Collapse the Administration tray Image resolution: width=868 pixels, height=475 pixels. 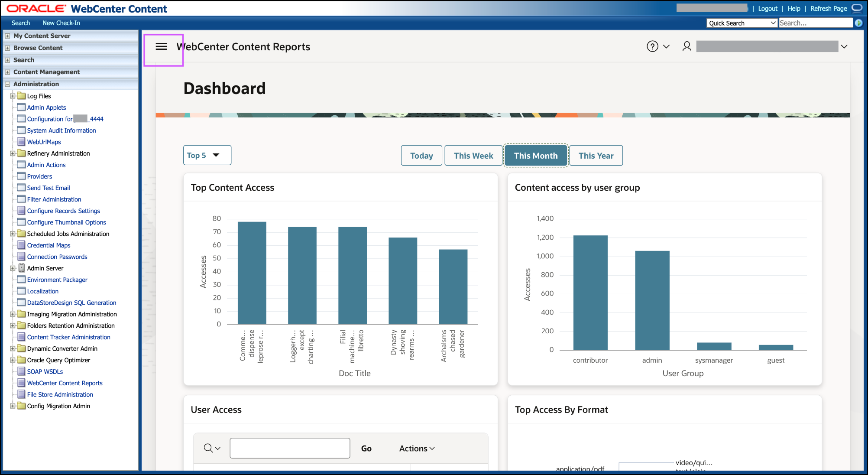pyautogui.click(x=7, y=84)
